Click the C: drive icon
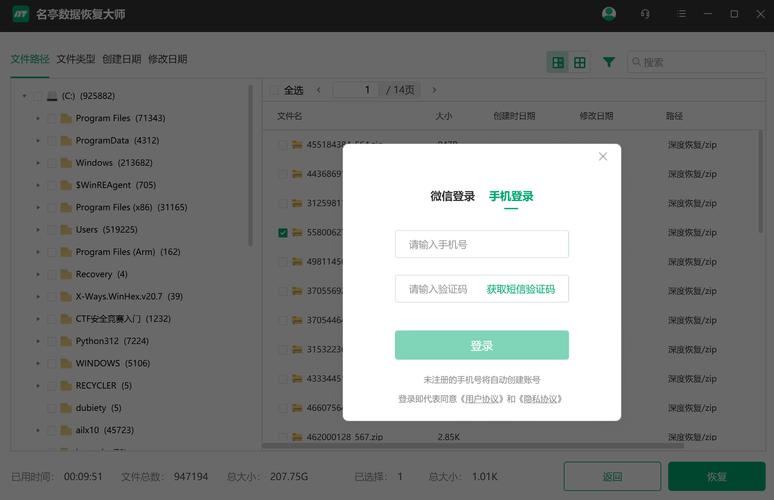The width and height of the screenshot is (774, 500). (52, 96)
